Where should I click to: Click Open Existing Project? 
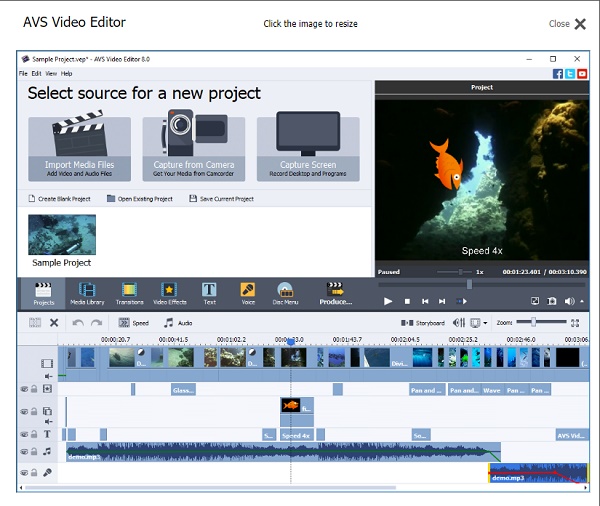click(140, 199)
